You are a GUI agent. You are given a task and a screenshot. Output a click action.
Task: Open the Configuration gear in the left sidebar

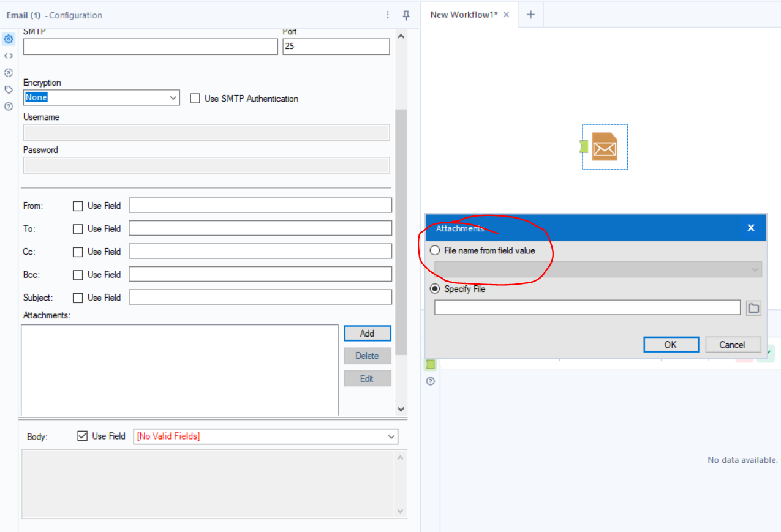tap(8, 39)
